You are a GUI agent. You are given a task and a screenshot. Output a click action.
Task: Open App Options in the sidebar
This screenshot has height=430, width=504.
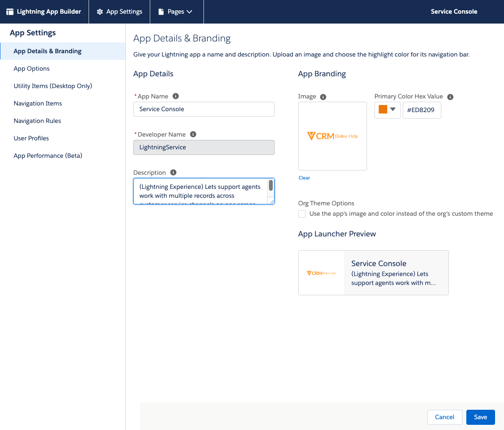click(32, 69)
